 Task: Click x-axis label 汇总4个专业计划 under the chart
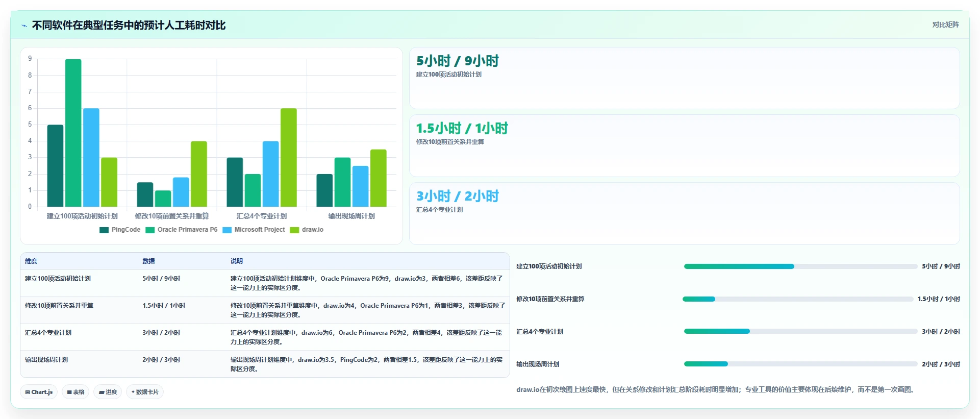pos(262,216)
